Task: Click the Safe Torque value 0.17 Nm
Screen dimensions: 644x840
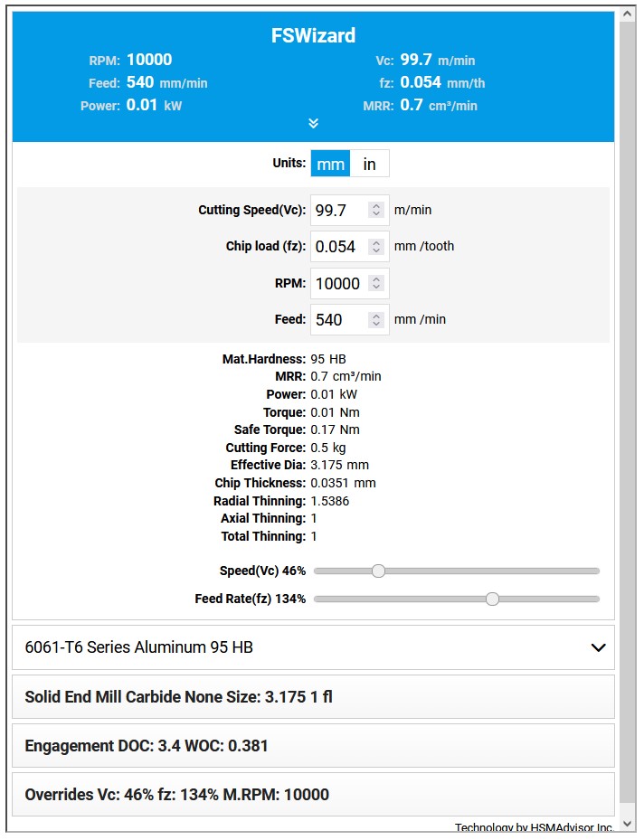Action: coord(336,429)
